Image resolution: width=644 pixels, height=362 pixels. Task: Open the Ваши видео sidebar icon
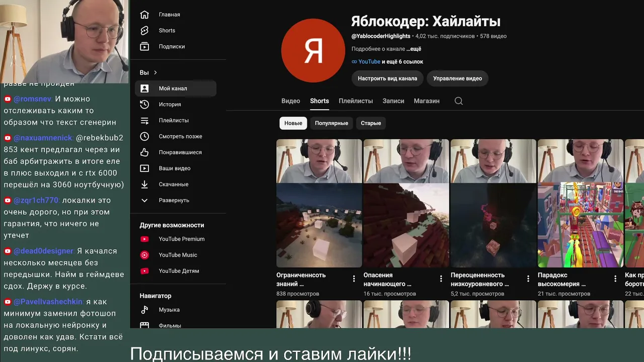tap(144, 168)
